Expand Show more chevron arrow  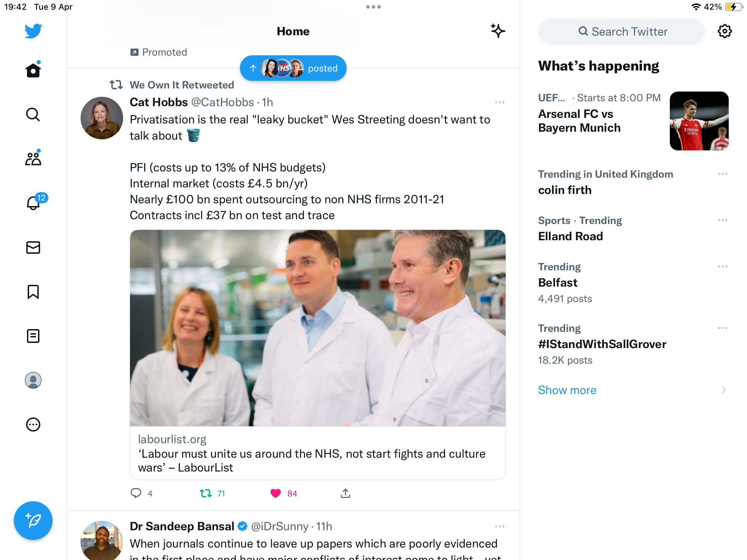724,390
